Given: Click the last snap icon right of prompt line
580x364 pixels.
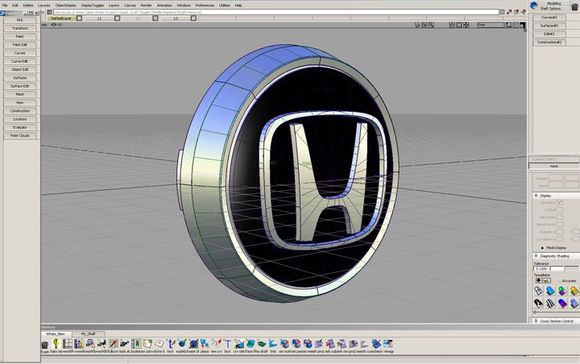Looking at the screenshot, I should click(x=523, y=12).
